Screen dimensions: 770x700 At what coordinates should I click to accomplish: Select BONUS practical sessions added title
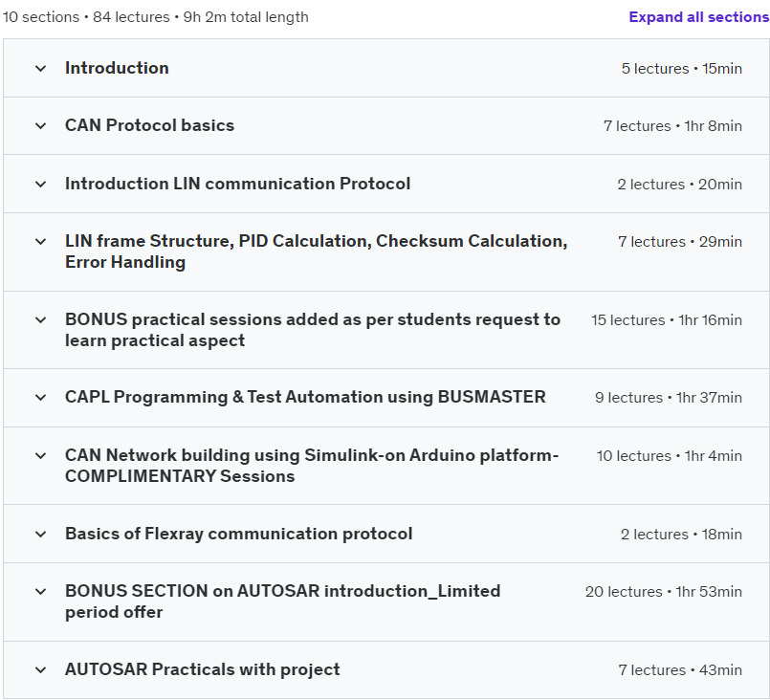tap(313, 330)
